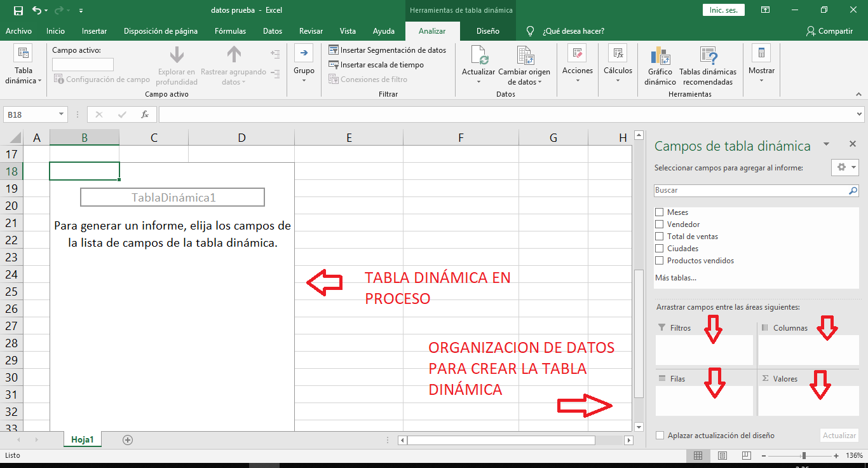Open the Acciones tool

[x=577, y=60]
